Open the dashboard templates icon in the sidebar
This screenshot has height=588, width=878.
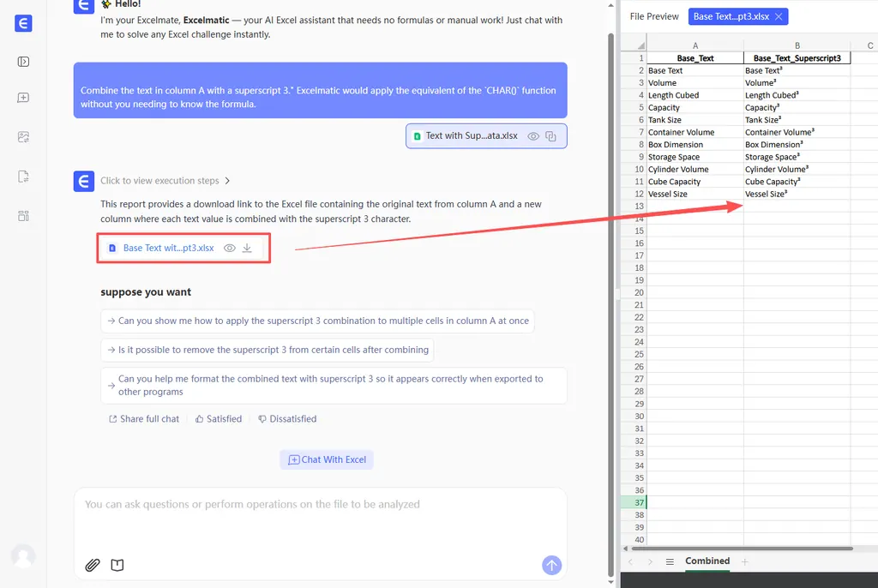coord(23,216)
